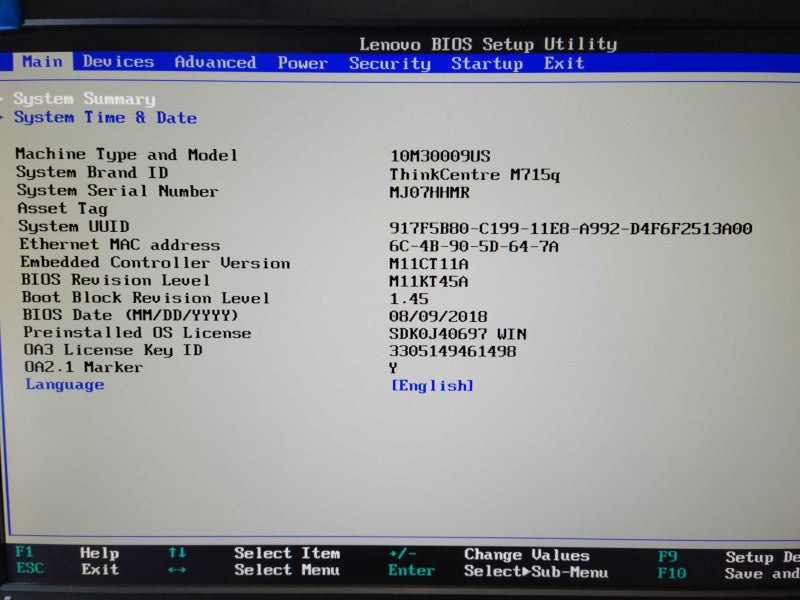Select the Language setting label
Screen dimensions: 800x600
coord(65,384)
